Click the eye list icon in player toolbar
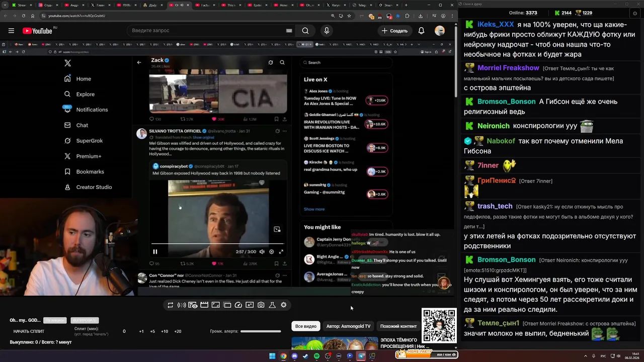644x362 pixels. pos(193,305)
